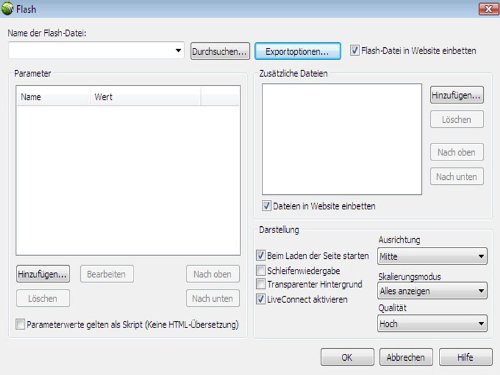Click the Flash dialog title bar icon
The height and width of the screenshot is (375, 500).
click(x=7, y=9)
